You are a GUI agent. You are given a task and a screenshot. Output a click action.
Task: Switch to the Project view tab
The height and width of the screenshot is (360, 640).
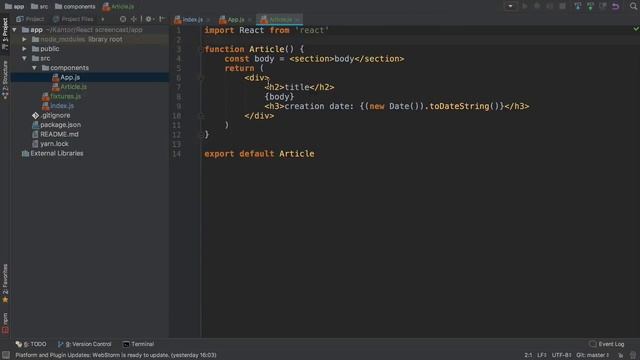[x=30, y=19]
